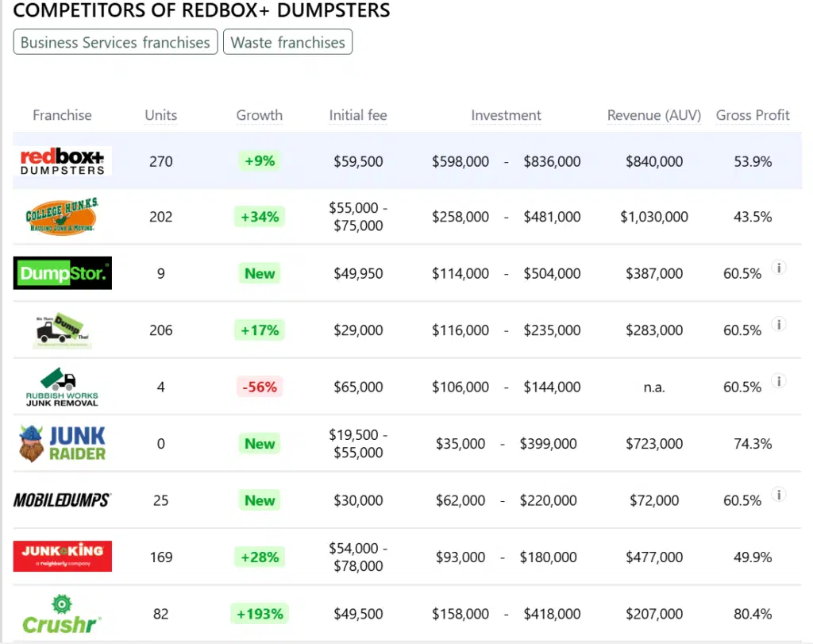The height and width of the screenshot is (644, 813).
Task: Click the Redbox+ Dumpsters logo
Action: coord(63,161)
